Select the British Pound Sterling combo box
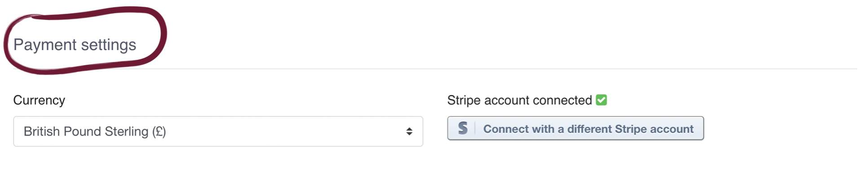 [x=218, y=131]
